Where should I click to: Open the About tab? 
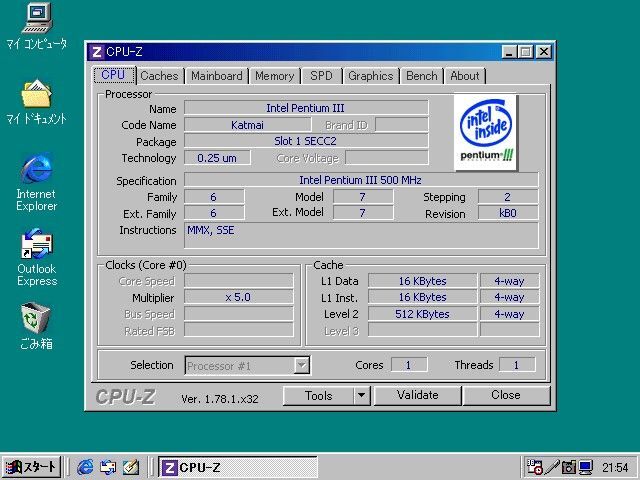(464, 76)
